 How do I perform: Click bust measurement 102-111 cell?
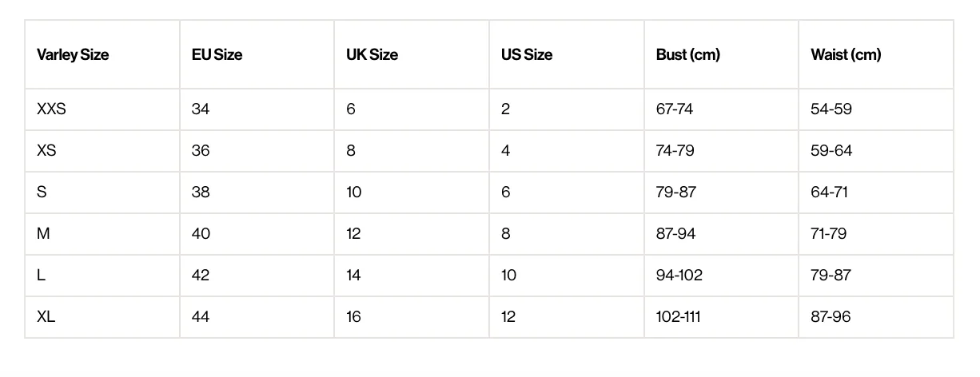721,317
